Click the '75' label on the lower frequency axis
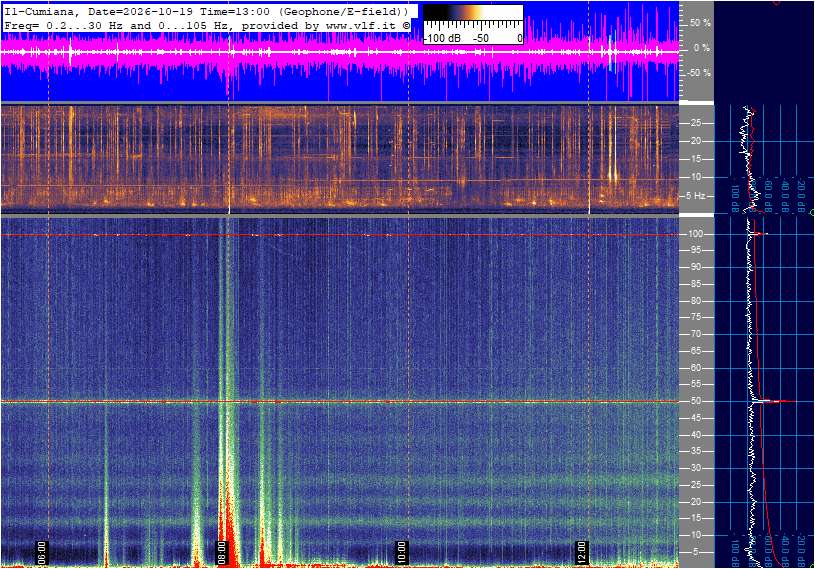 tap(695, 317)
